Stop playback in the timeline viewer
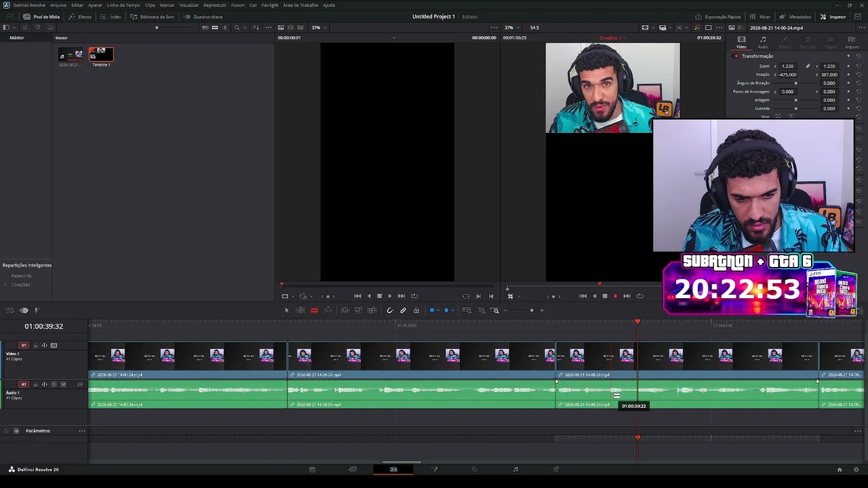868x488 pixels. tap(605, 296)
